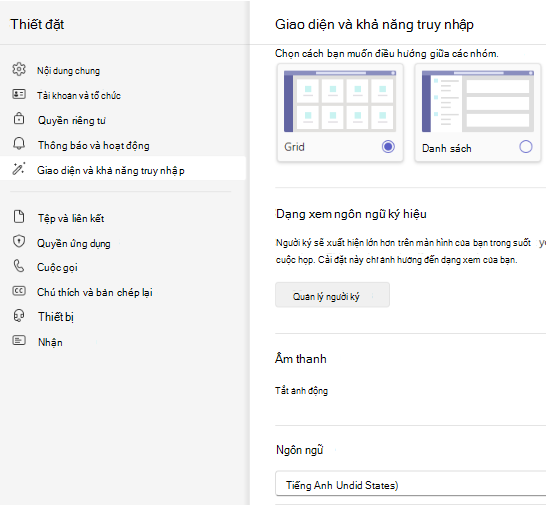Click the Grid layout preview thumbnail
This screenshot has height=505, width=553.
(340, 101)
